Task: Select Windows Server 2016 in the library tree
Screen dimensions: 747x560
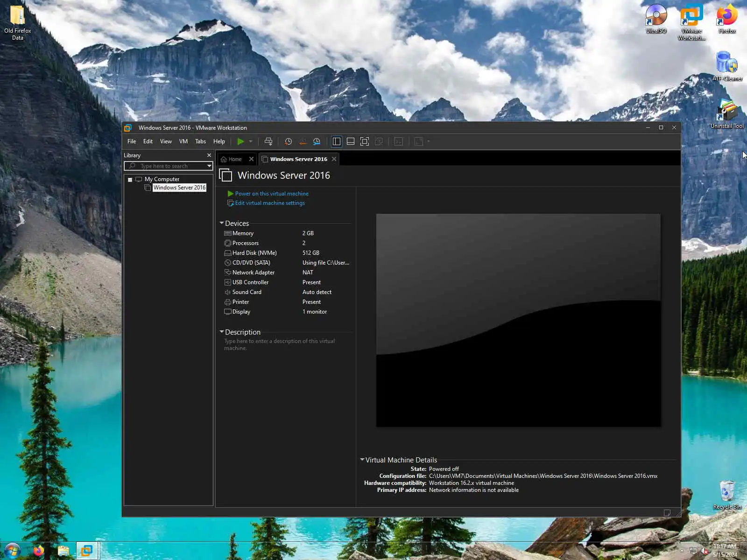Action: coord(179,188)
